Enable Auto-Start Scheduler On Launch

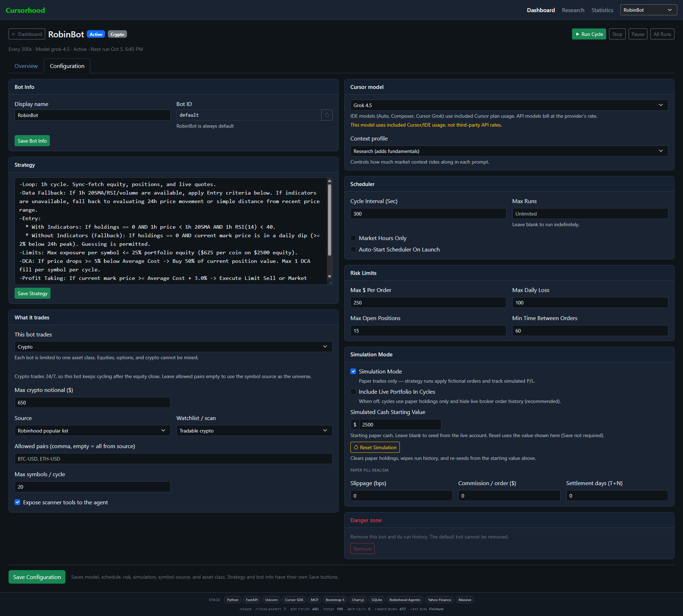353,249
